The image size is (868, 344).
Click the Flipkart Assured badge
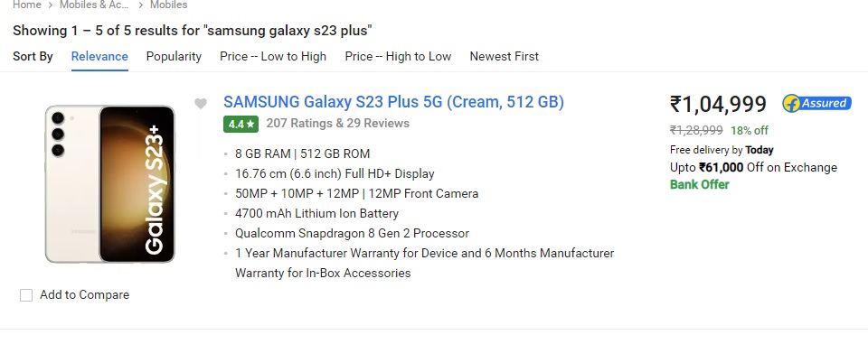pos(816,103)
